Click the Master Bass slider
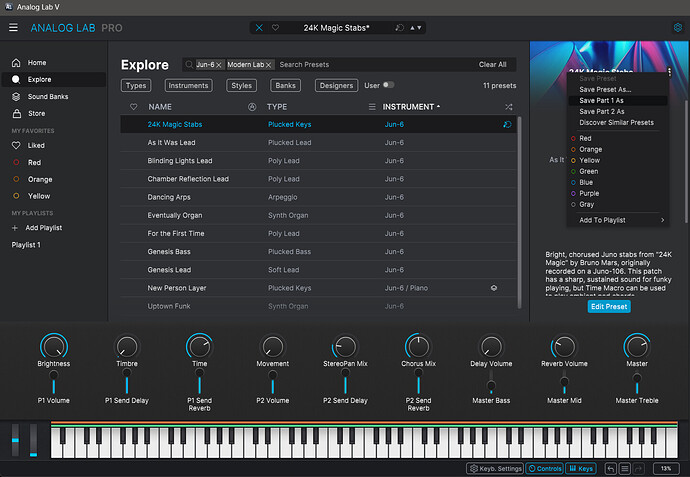 point(491,386)
